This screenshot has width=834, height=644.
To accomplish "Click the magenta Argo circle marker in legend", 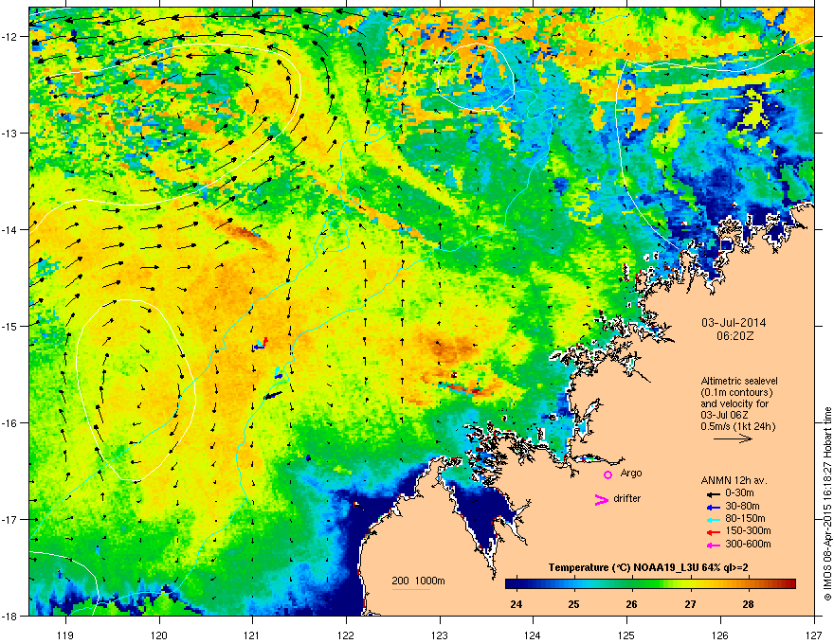I will pyautogui.click(x=607, y=474).
